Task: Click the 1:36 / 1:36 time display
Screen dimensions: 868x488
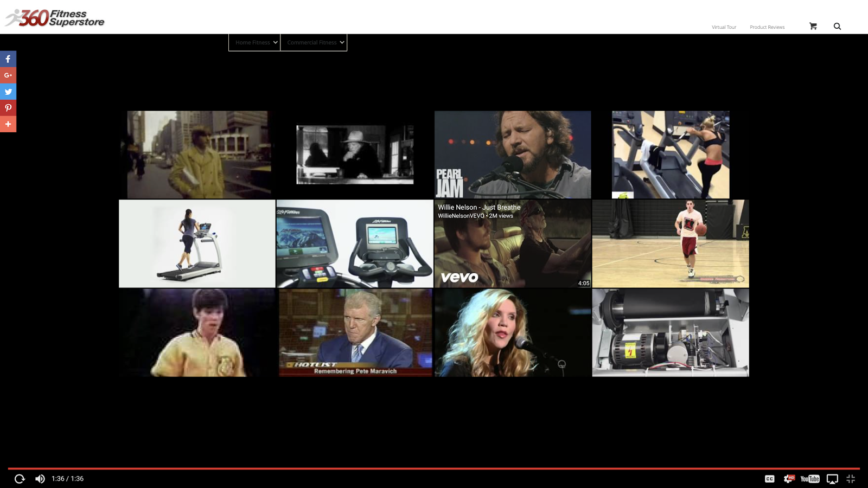Action: click(x=67, y=479)
